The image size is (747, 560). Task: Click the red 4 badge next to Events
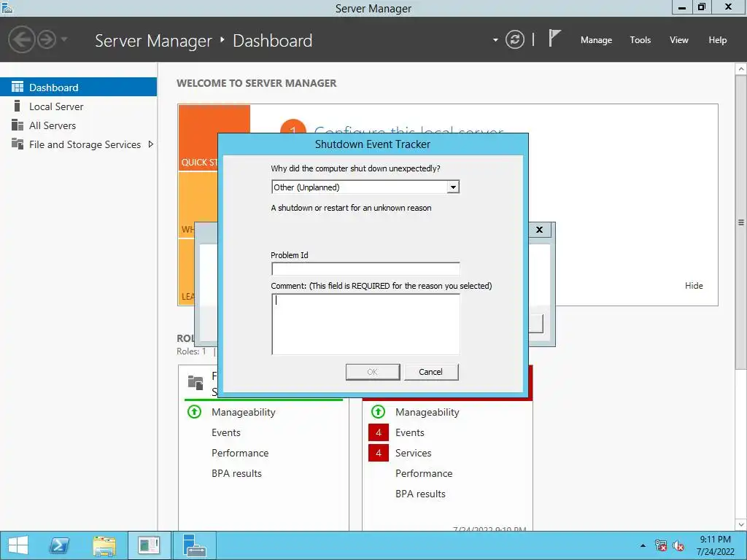pyautogui.click(x=379, y=432)
